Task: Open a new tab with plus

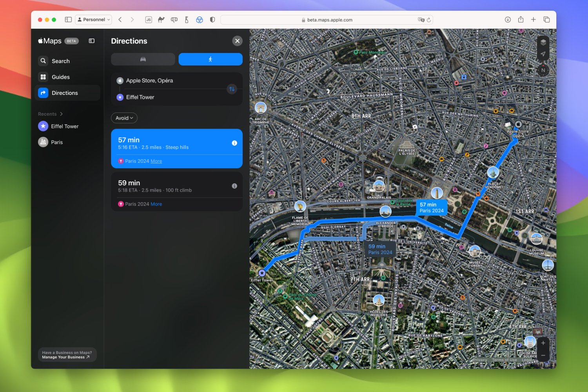Action: [534, 20]
